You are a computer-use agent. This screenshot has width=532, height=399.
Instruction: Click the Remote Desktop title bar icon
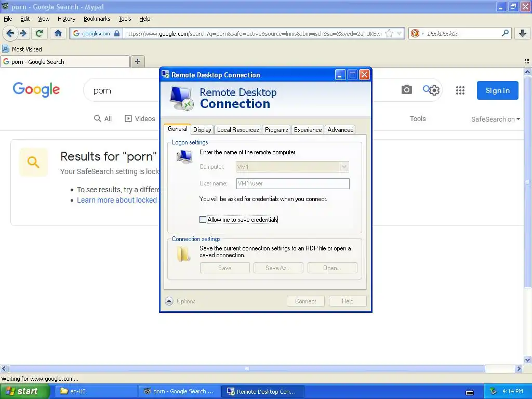tap(166, 75)
